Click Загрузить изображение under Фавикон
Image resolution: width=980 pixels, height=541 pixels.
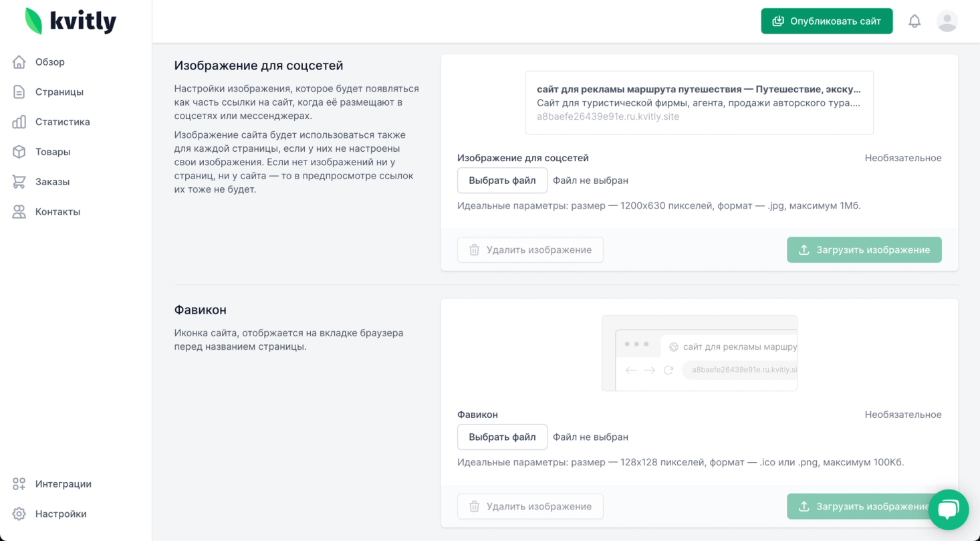(x=864, y=507)
